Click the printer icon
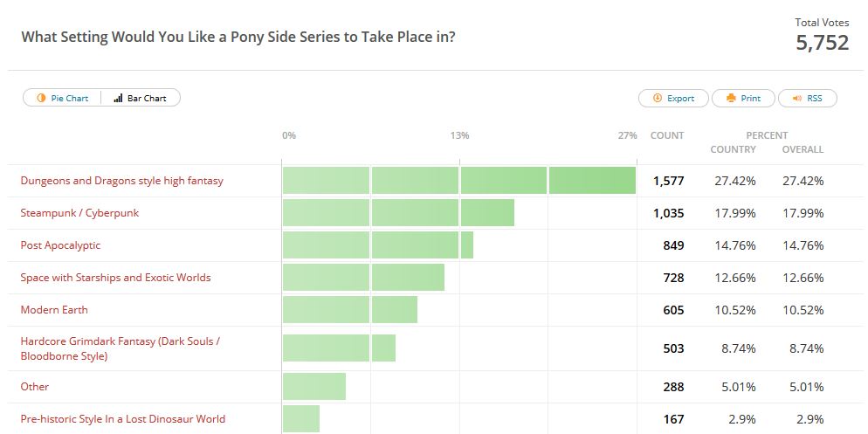868x434 pixels. (x=731, y=99)
